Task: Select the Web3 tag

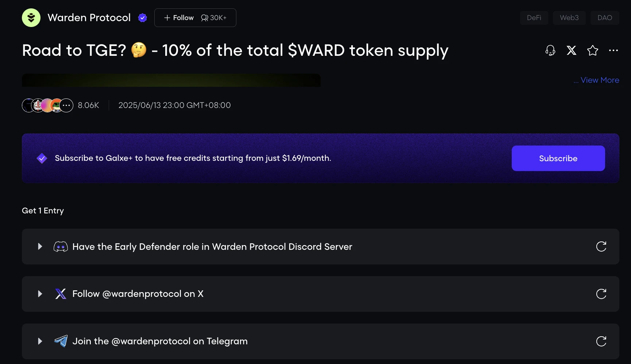Action: 569,18
